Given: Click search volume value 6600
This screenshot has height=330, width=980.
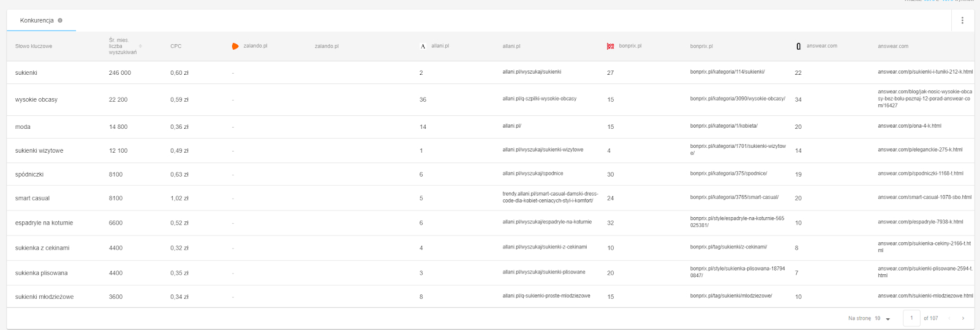Looking at the screenshot, I should click(x=116, y=223).
